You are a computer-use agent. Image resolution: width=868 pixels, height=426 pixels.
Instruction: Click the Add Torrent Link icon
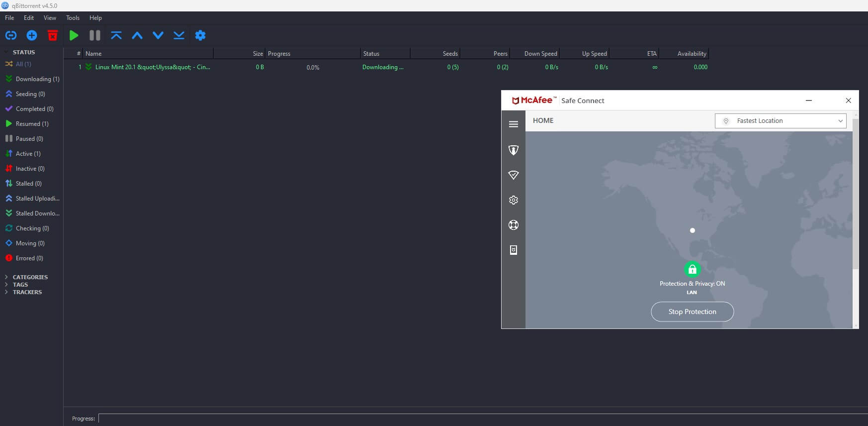(11, 35)
